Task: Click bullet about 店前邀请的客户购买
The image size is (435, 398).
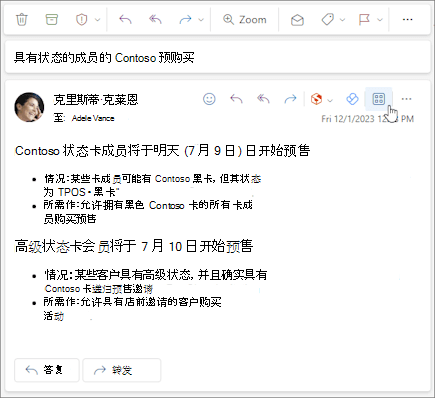Action: coord(132,309)
